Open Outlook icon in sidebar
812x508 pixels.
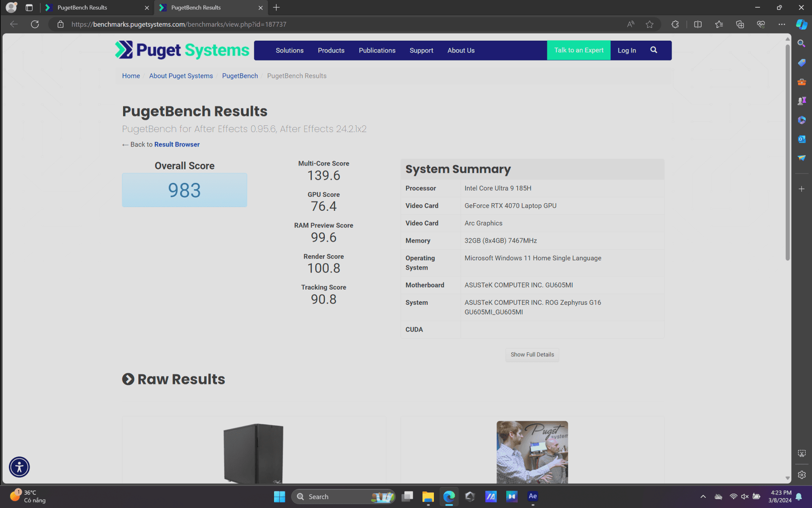[801, 139]
